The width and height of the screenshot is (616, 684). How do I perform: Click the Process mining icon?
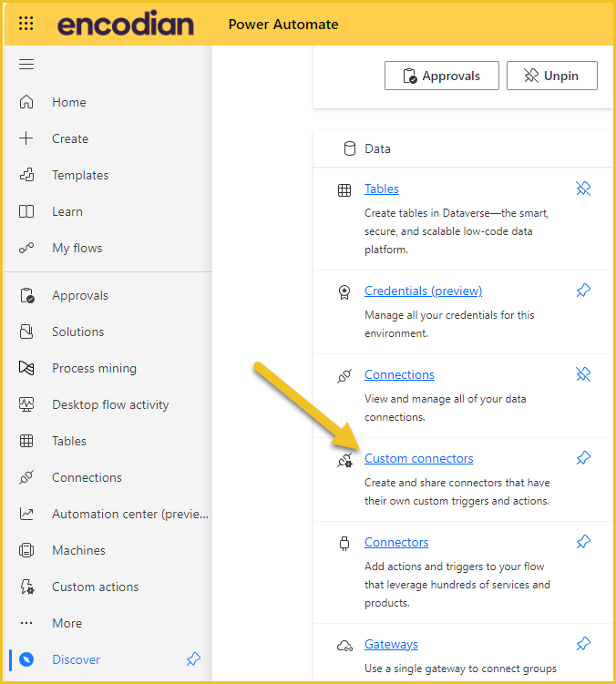pyautogui.click(x=26, y=368)
